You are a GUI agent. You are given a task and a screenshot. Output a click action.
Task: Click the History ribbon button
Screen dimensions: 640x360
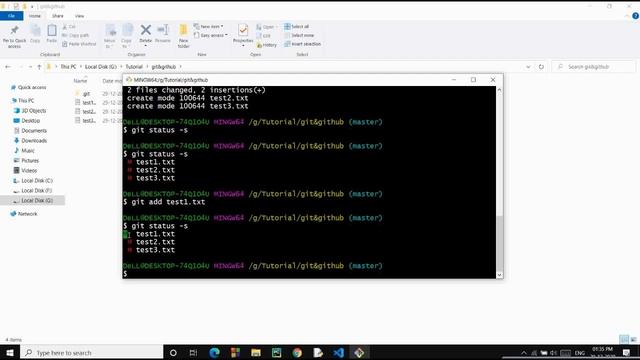(267, 45)
